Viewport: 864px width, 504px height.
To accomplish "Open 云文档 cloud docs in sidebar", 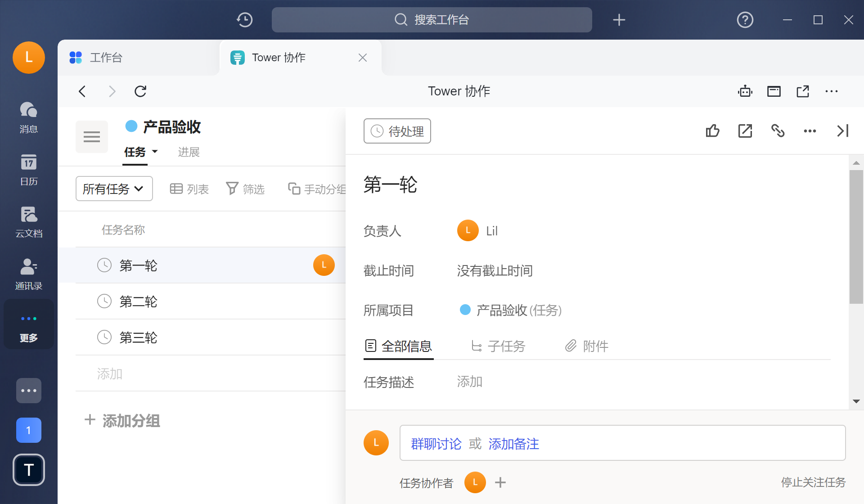I will click(29, 222).
